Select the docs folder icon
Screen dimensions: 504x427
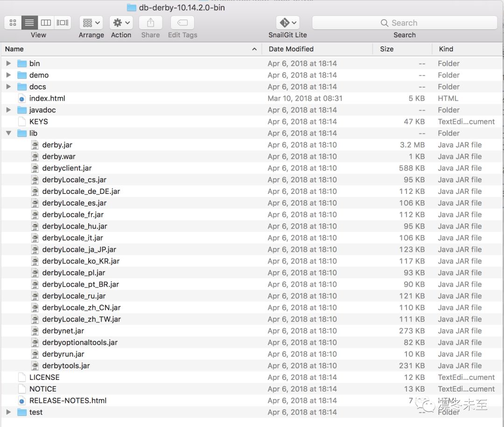pyautogui.click(x=22, y=87)
